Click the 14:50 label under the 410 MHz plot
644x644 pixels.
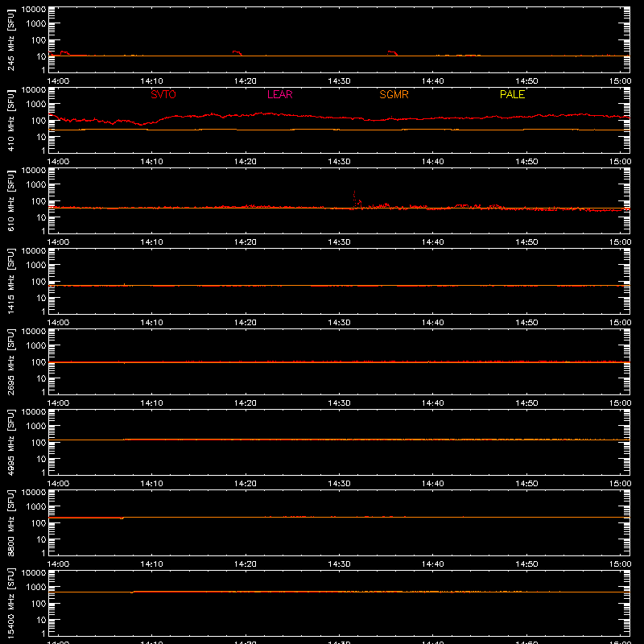[526, 162]
